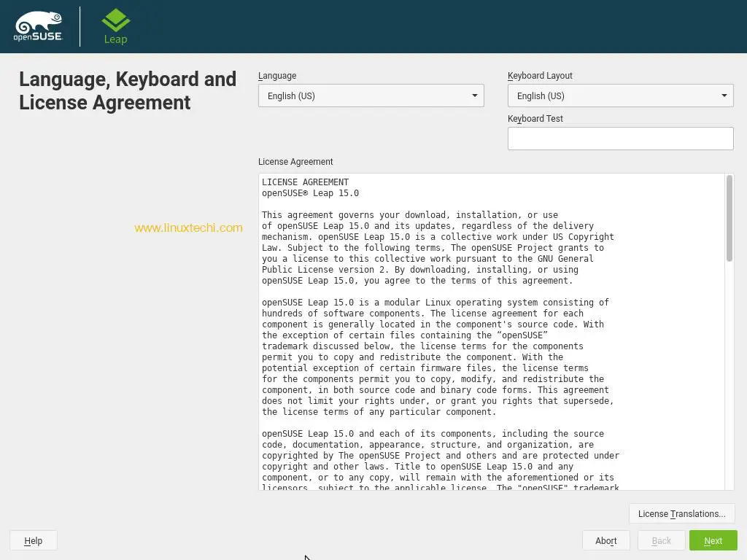747x560 pixels.
Task: Click the license agreement scrollbar thumb
Action: [x=729, y=218]
